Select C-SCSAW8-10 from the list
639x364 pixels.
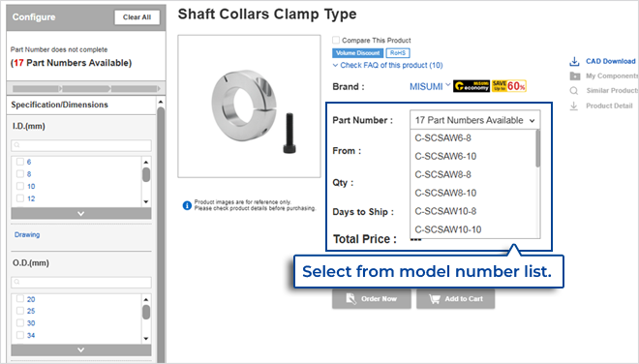coord(445,193)
